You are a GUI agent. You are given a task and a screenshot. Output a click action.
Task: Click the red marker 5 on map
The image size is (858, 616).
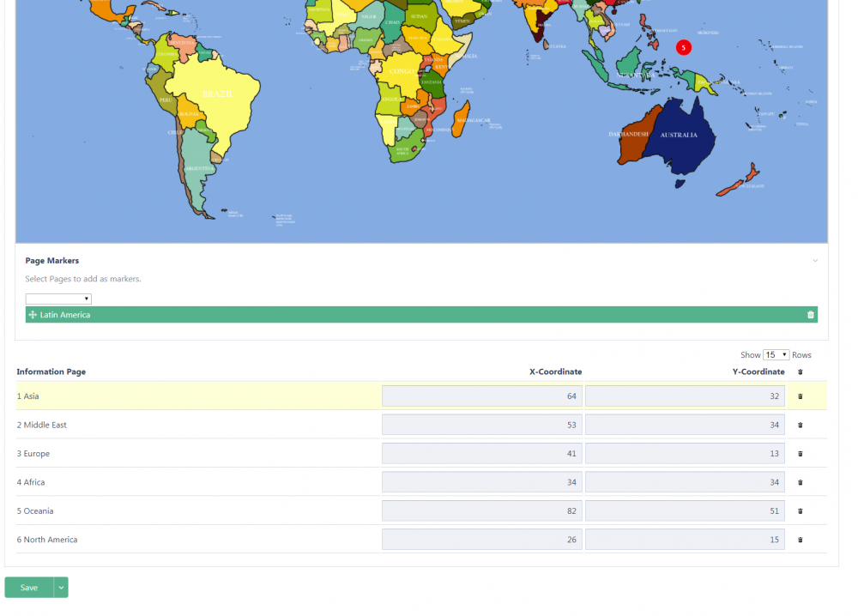pyautogui.click(x=683, y=47)
